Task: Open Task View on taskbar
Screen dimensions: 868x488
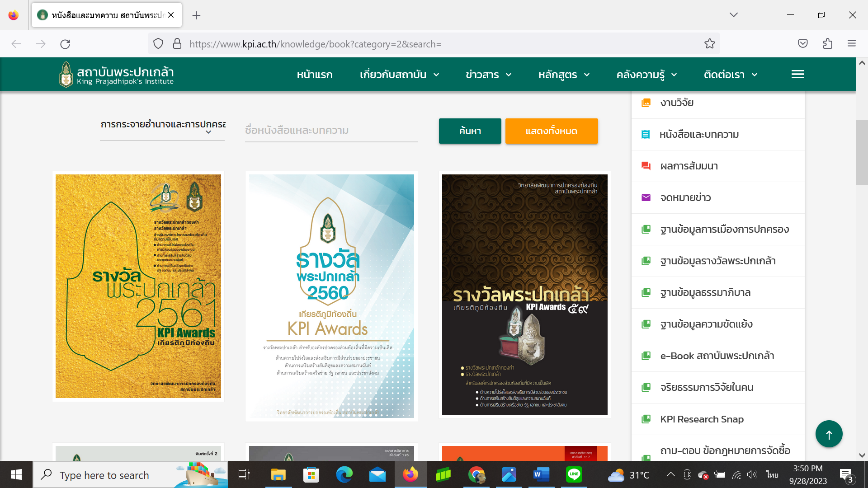Action: (244, 475)
